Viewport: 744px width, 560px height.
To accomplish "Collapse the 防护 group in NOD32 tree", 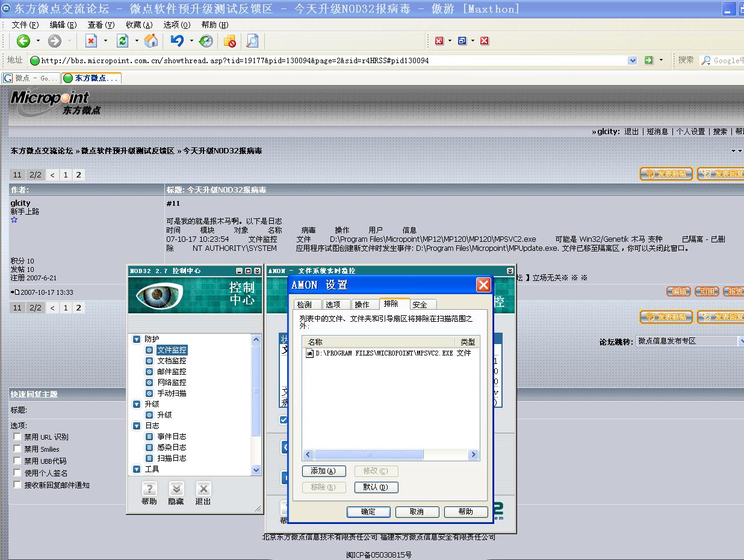I will (x=137, y=339).
